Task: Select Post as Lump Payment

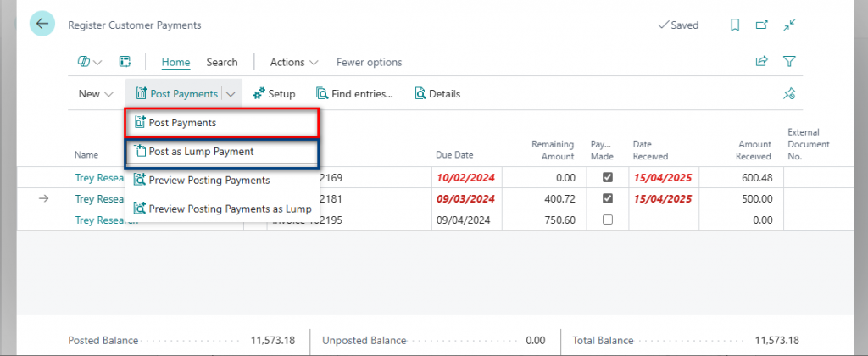Action: (x=201, y=152)
